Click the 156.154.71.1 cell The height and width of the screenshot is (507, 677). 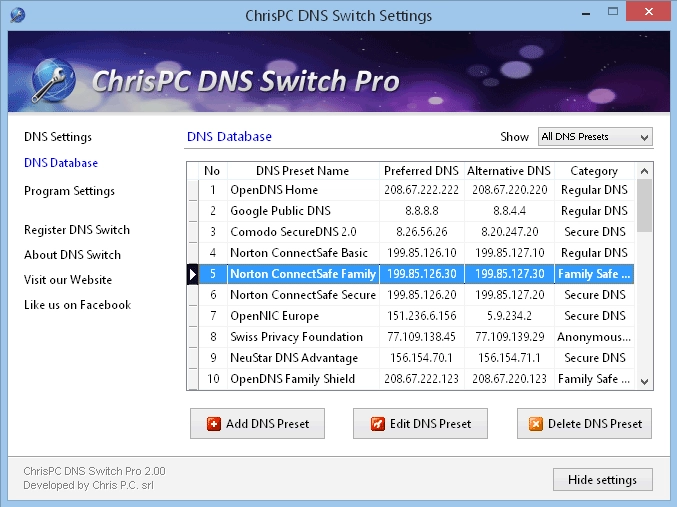click(x=509, y=358)
